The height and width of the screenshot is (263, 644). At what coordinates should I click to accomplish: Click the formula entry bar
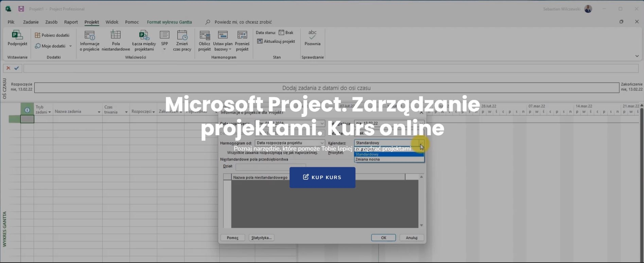pos(331,68)
